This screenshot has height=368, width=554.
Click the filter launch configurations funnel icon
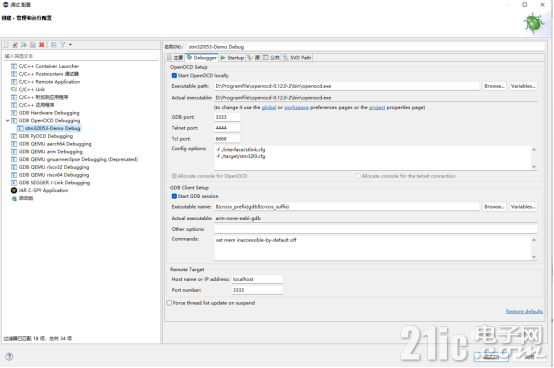click(x=63, y=45)
